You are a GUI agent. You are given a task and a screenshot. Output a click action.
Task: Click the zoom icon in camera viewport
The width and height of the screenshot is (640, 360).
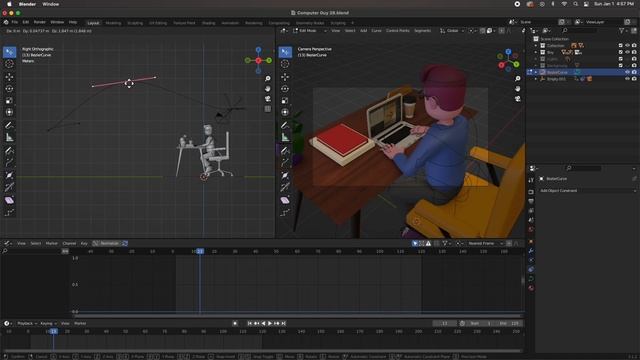[518, 78]
